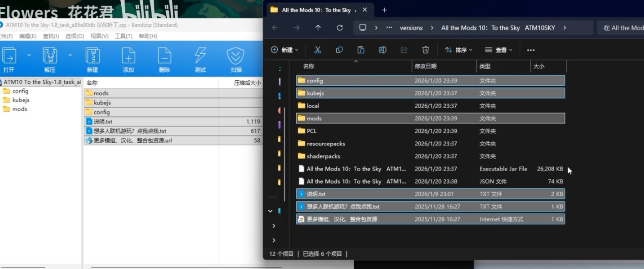Click the Rename icon in Explorer toolbar
This screenshot has width=644, height=269.
382,49
